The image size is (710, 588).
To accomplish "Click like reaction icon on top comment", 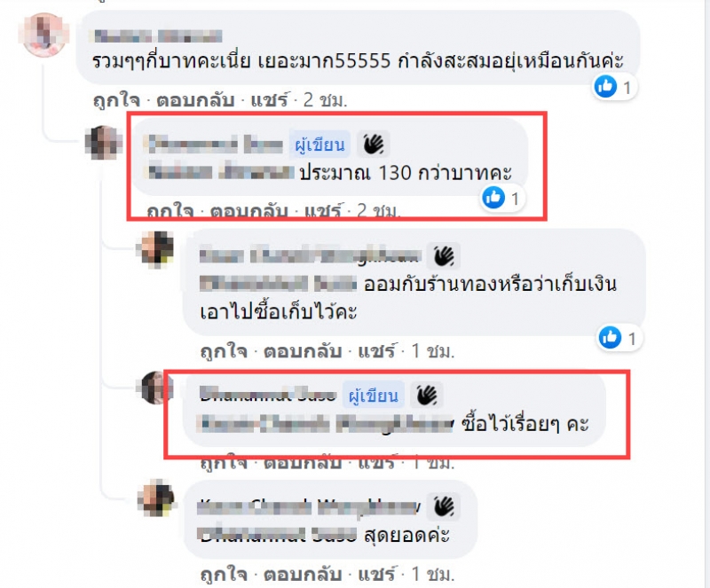I will (605, 86).
